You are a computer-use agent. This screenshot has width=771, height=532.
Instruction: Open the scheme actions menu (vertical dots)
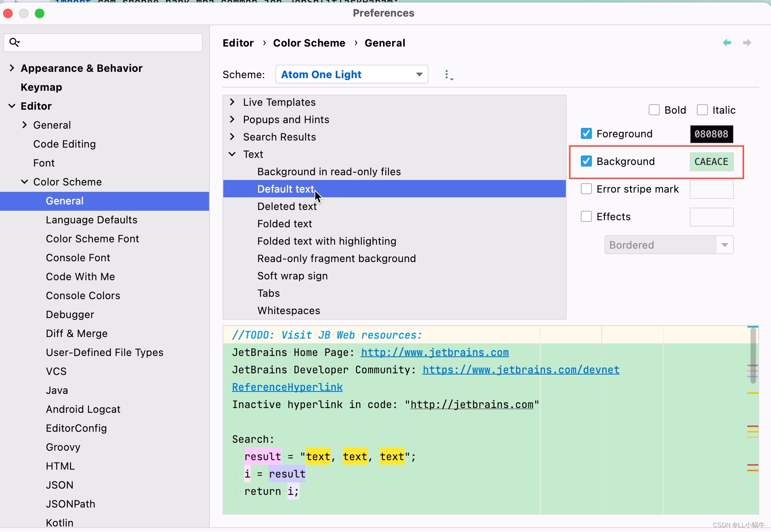pos(447,75)
